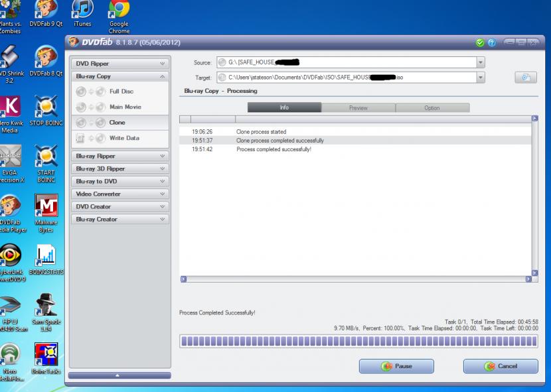The height and width of the screenshot is (392, 551).
Task: Click the log scroll-down arrow
Action: pos(535,273)
